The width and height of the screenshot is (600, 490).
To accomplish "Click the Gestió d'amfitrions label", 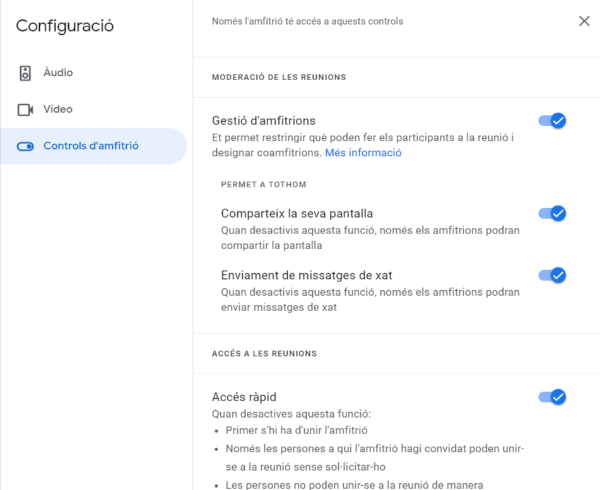I will tap(264, 121).
